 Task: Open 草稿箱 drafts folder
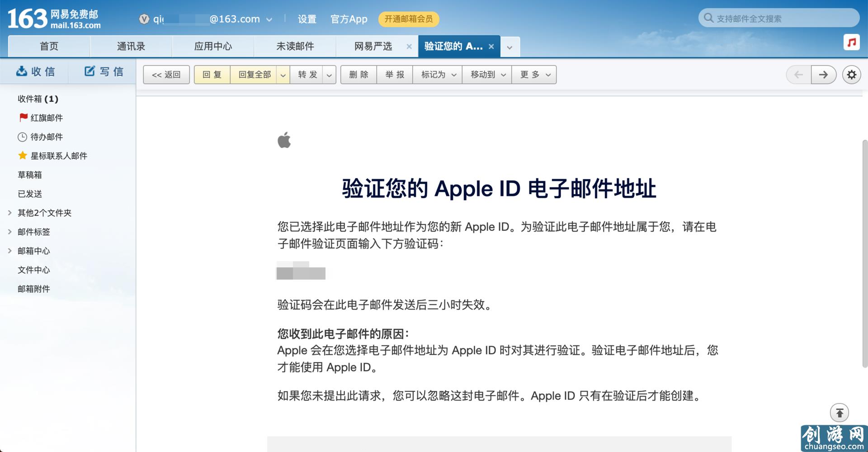(30, 175)
